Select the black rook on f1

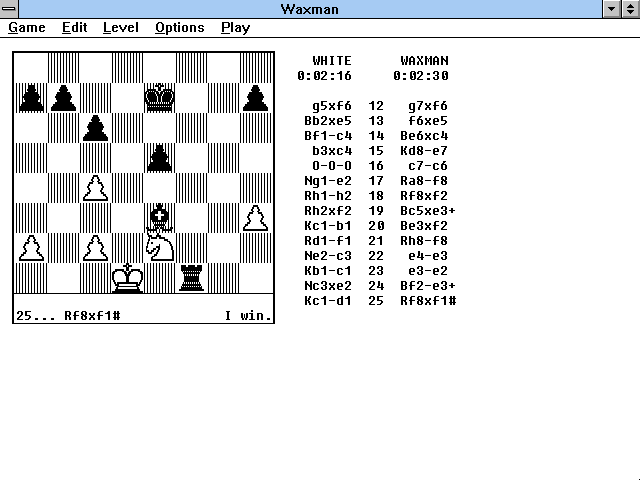click(x=191, y=278)
